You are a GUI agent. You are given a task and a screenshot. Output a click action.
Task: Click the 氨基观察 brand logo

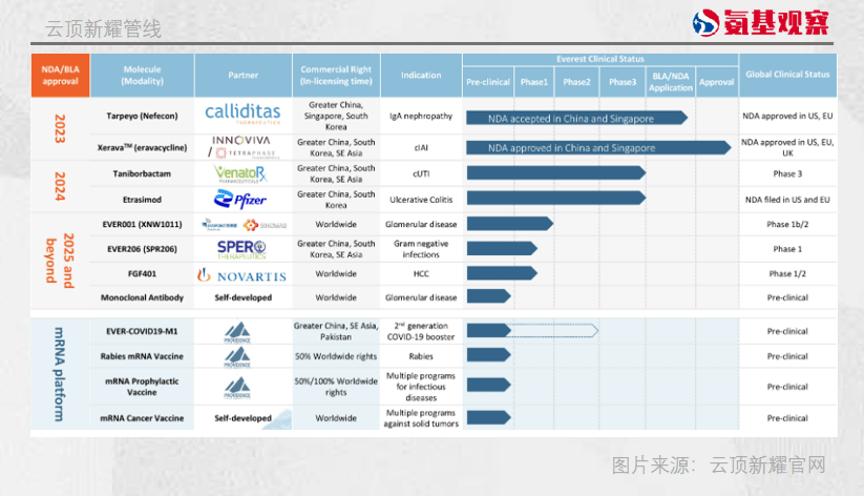[x=772, y=22]
